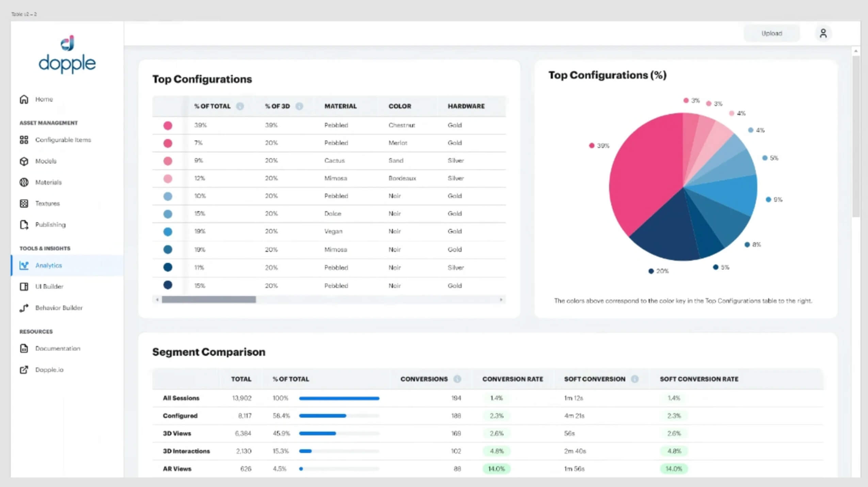This screenshot has width=868, height=487.
Task: Click the Analytics chart icon
Action: 24,265
